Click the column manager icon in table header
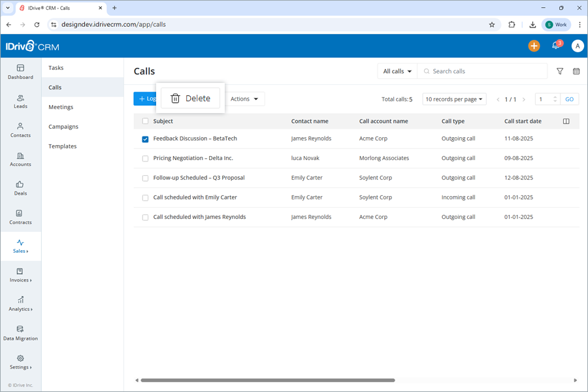 coord(566,121)
